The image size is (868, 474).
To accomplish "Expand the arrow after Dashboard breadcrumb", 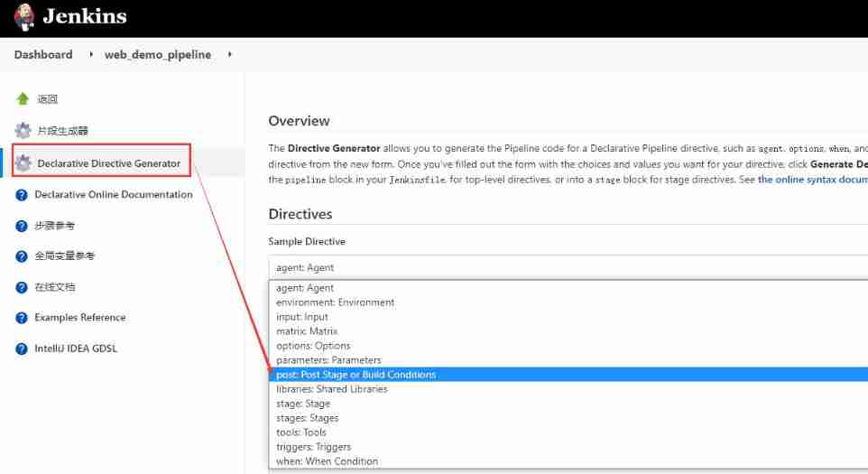I will [91, 54].
